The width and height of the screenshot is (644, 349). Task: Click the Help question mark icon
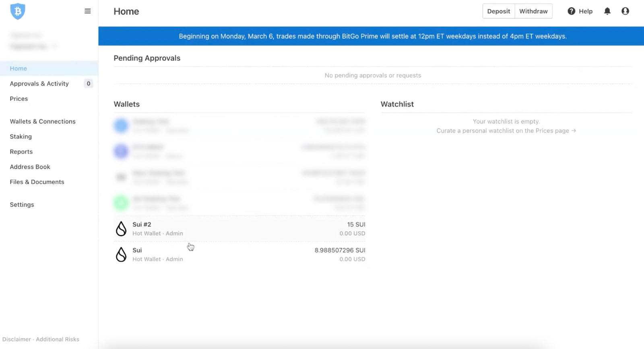[x=571, y=11]
